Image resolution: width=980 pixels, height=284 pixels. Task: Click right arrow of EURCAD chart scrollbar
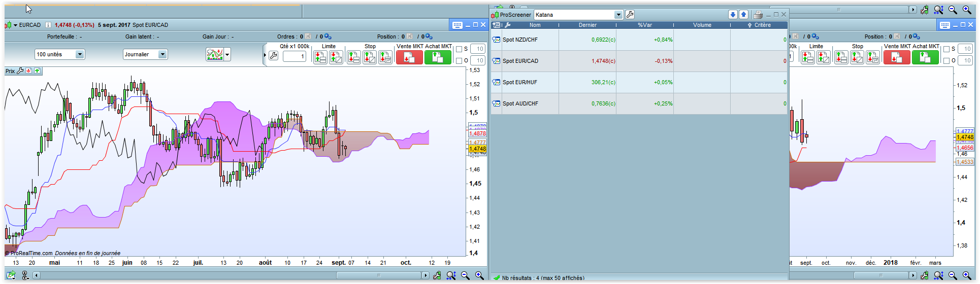(426, 275)
